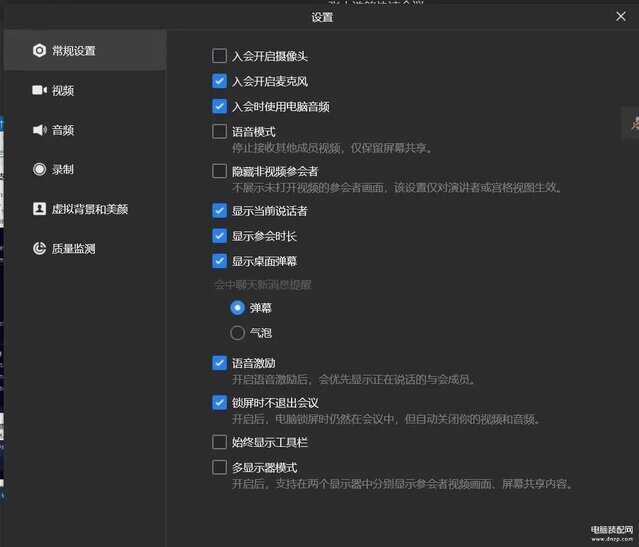Open the 常规设置 tab label
This screenshot has height=547, width=639.
point(73,51)
